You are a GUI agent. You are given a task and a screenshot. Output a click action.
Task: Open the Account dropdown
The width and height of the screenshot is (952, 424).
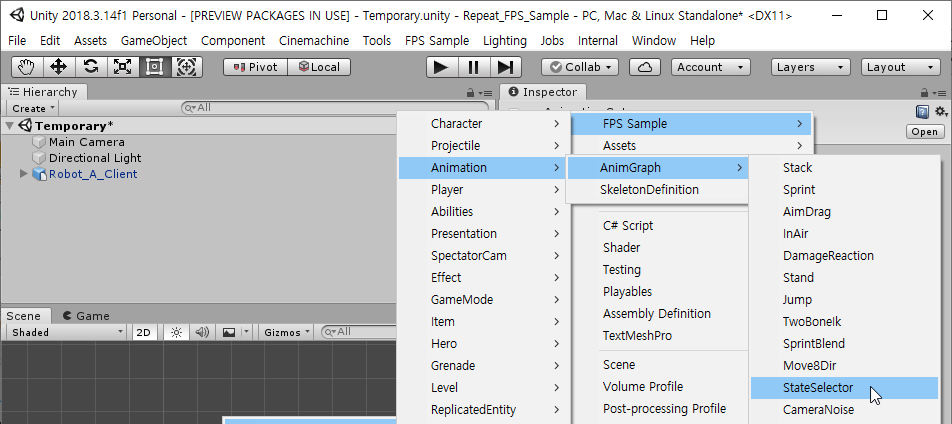click(710, 67)
